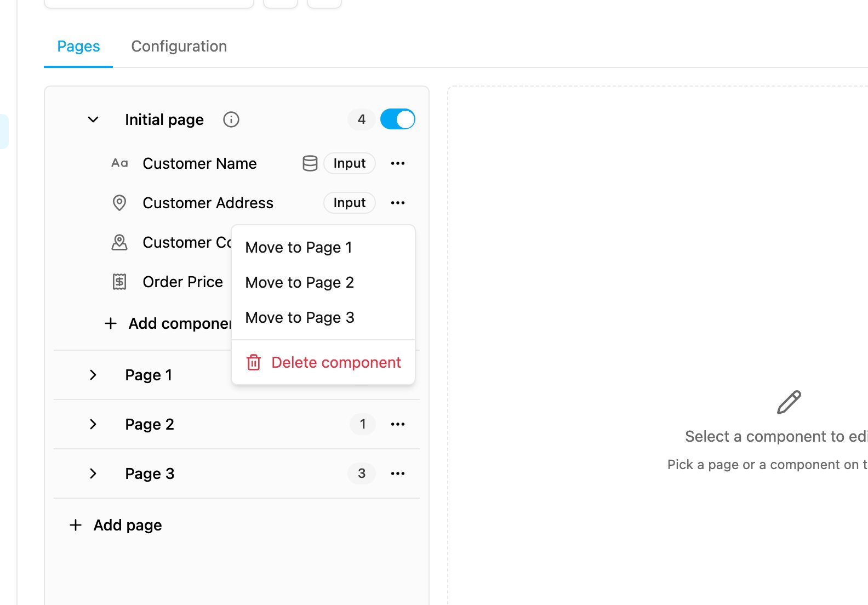Select the Order Price component

pos(183,282)
